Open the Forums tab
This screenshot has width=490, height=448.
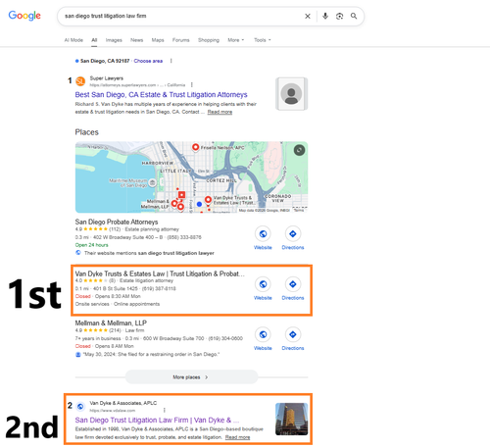180,40
